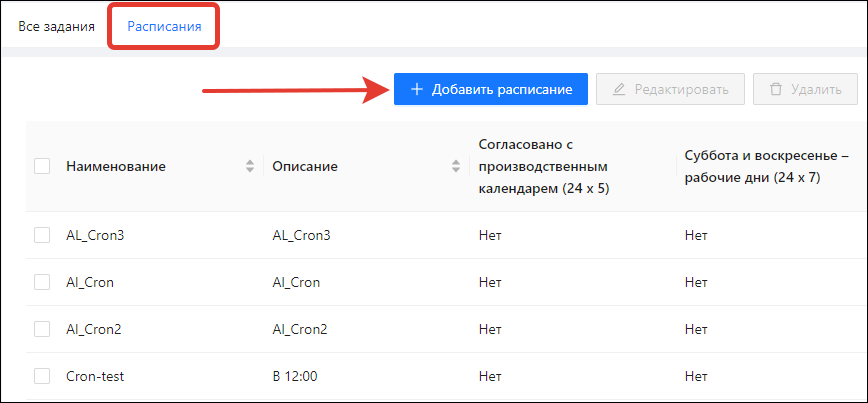Click the Наименование column header
Image resolution: width=868 pixels, height=403 pixels.
tap(116, 166)
